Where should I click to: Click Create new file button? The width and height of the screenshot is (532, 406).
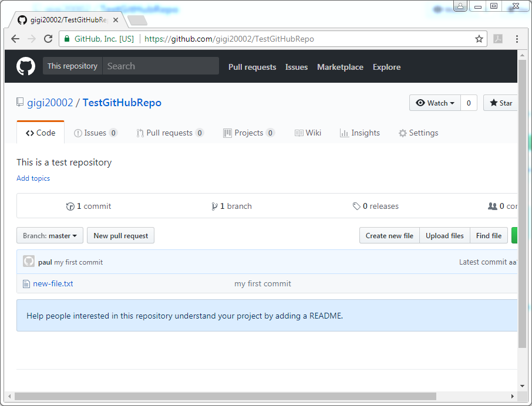(389, 235)
